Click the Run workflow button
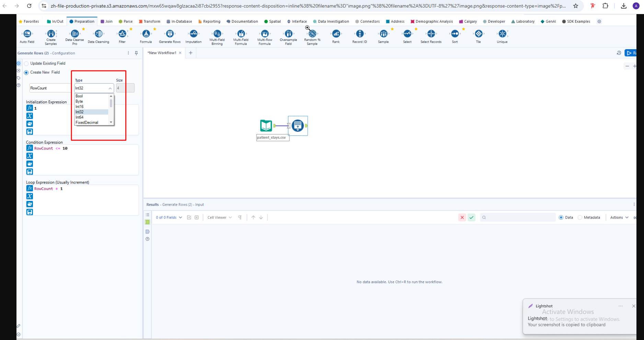The image size is (644, 340). pyautogui.click(x=630, y=53)
